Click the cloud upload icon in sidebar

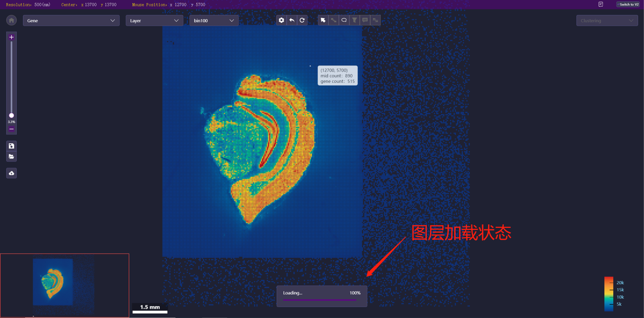tap(12, 173)
